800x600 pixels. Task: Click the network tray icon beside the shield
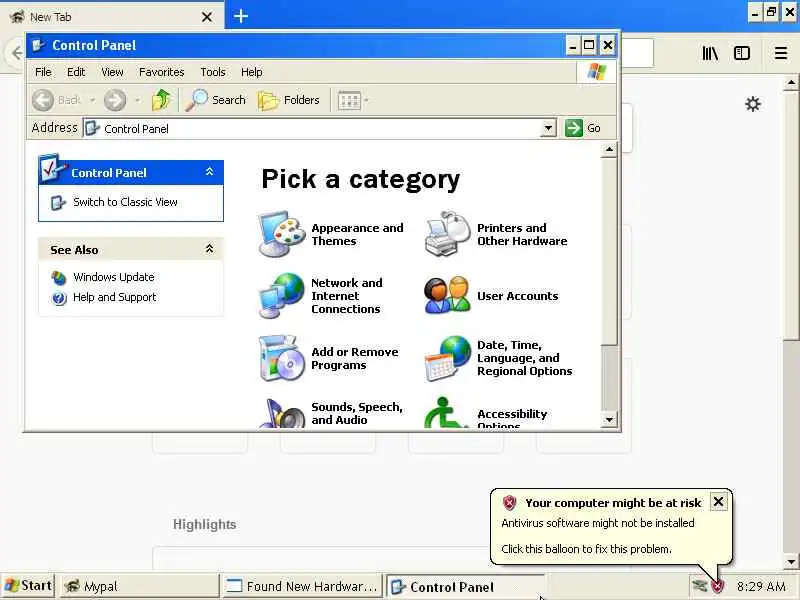click(x=699, y=586)
